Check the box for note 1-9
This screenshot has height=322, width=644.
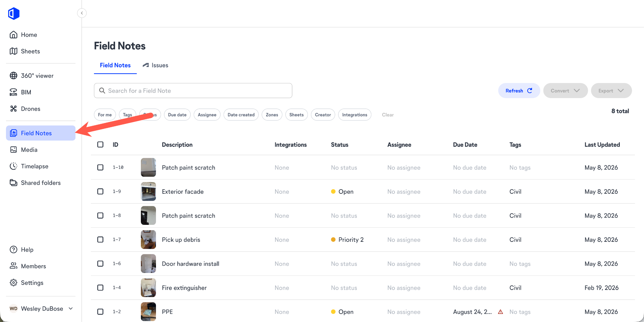pos(100,192)
